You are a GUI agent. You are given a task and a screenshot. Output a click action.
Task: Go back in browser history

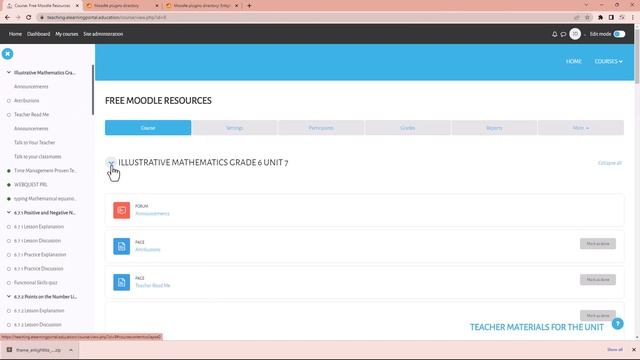[7, 17]
